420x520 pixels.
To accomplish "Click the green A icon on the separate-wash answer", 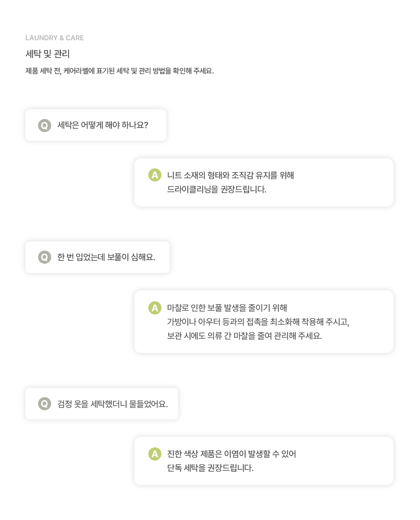I will [154, 454].
